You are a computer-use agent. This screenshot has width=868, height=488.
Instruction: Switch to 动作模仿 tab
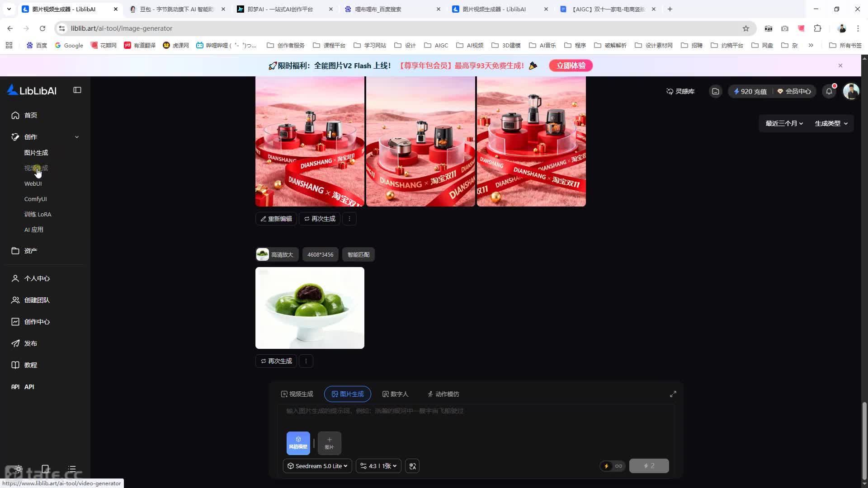[443, 394]
